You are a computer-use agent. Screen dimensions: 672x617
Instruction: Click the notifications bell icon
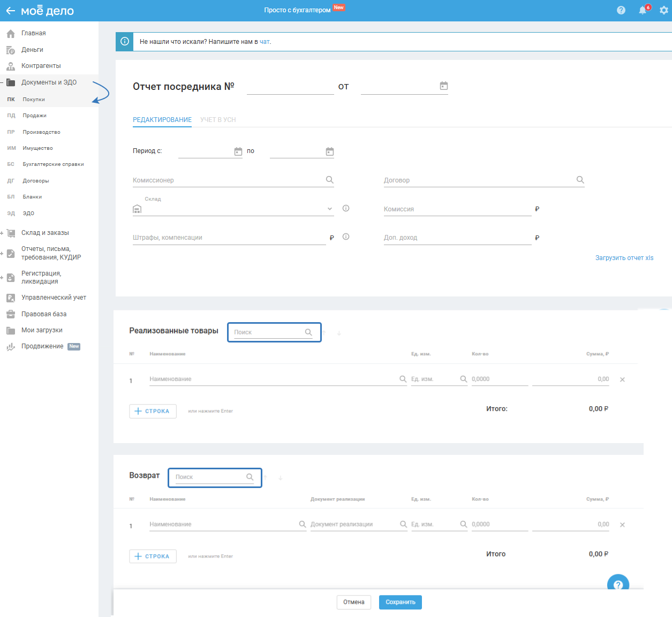click(x=643, y=11)
